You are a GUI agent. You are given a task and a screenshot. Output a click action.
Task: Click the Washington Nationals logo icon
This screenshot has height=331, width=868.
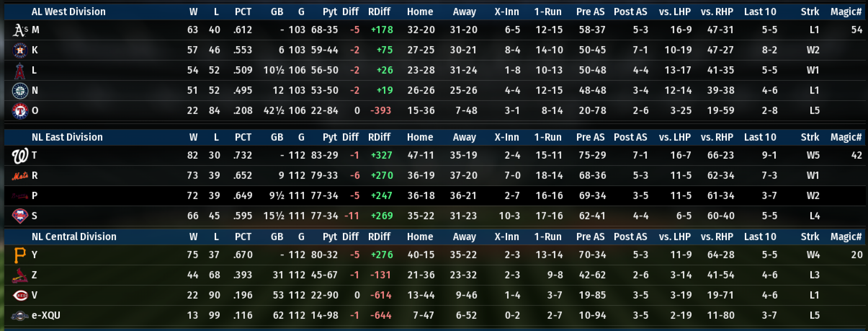coord(20,156)
